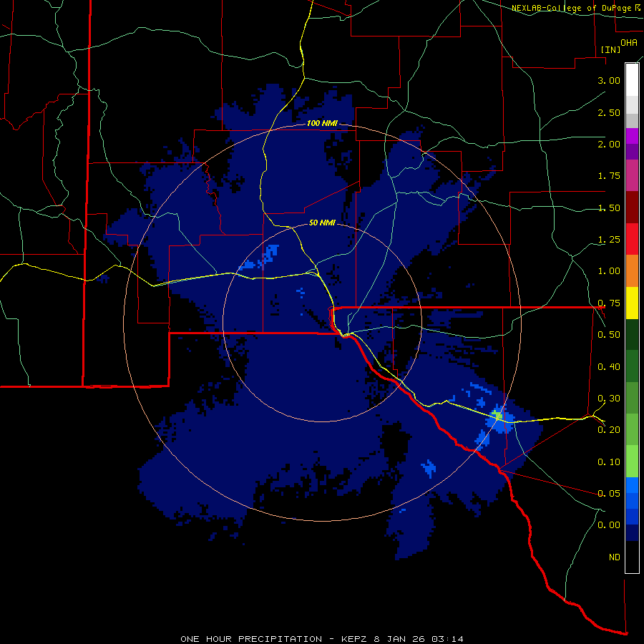Screen dimensions: 644x644
Task: Click the 0.50 legend value
Action: [609, 335]
